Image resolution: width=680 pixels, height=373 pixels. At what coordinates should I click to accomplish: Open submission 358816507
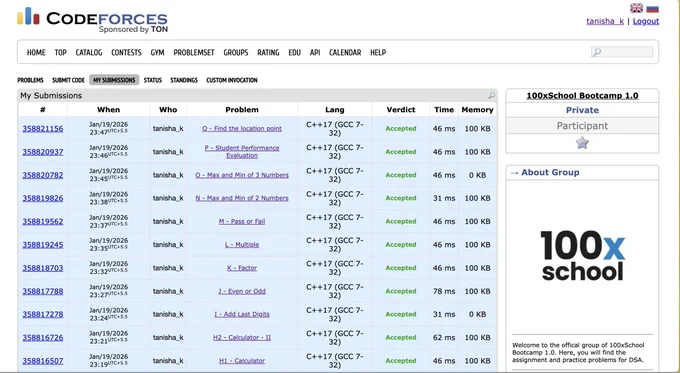tap(43, 361)
